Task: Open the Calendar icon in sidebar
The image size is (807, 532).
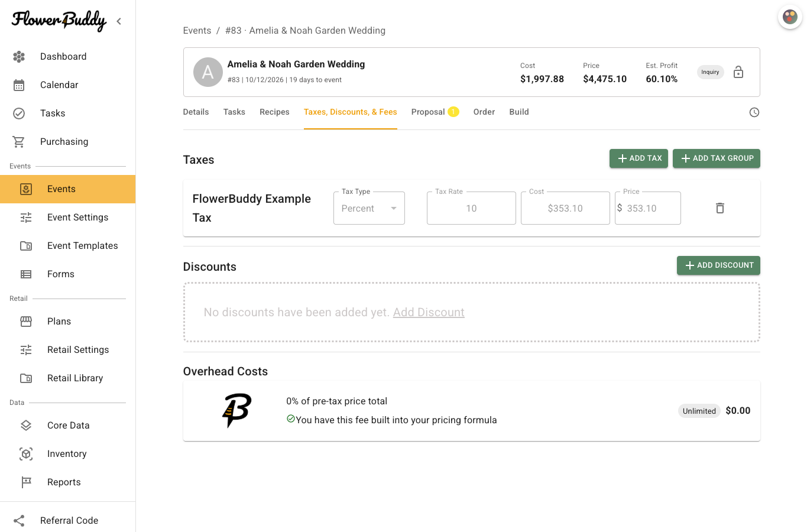Action: click(x=19, y=85)
